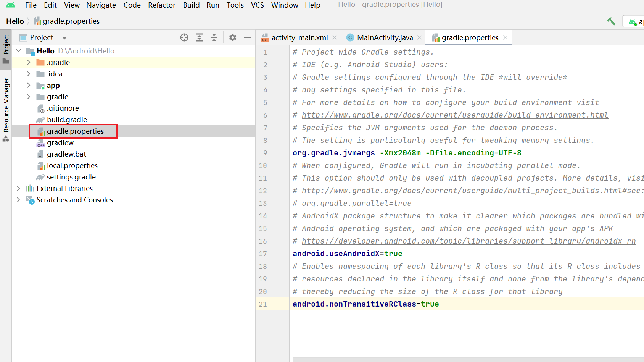Click the .gradle folder icon

coord(40,62)
